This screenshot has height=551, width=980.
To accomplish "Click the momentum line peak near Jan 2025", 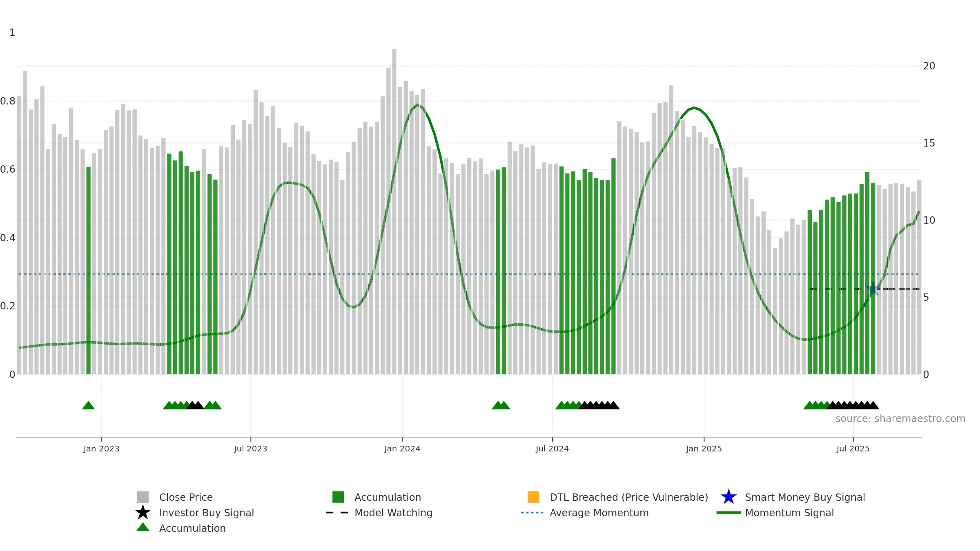I will [694, 108].
